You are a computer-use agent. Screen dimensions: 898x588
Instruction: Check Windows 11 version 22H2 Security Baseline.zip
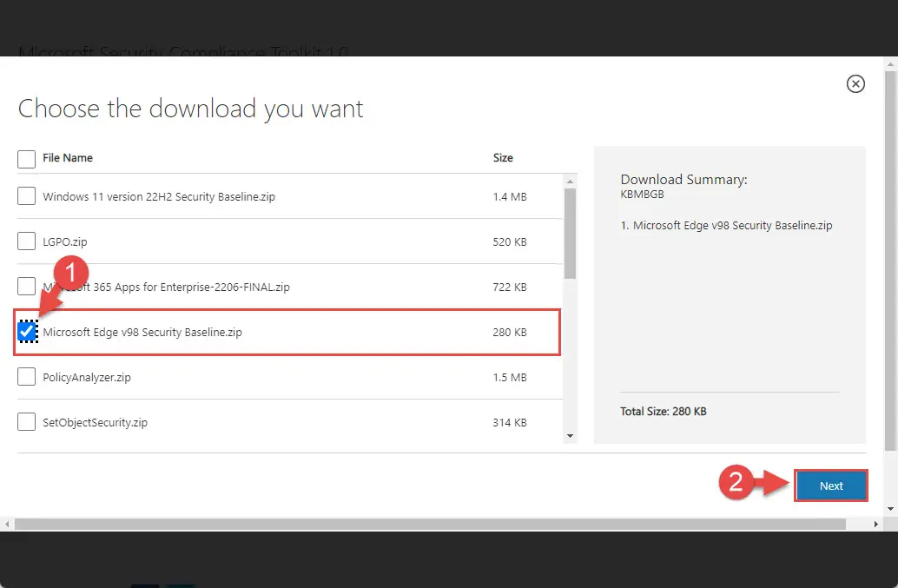[x=26, y=195]
